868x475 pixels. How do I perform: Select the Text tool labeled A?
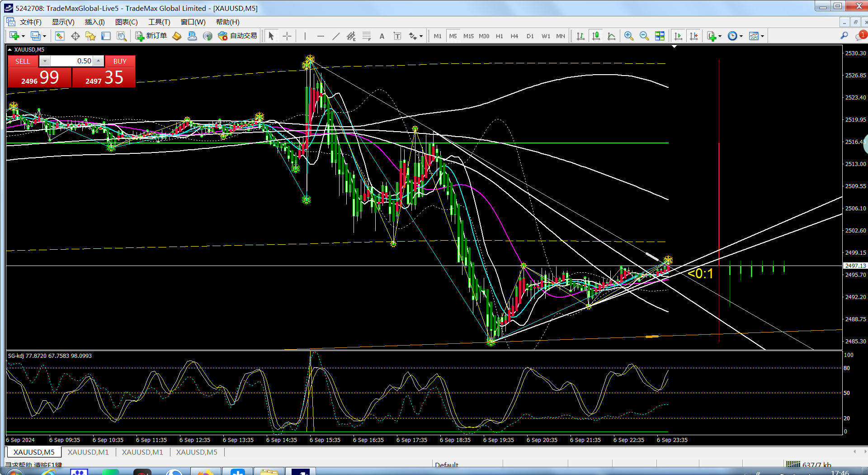(382, 36)
